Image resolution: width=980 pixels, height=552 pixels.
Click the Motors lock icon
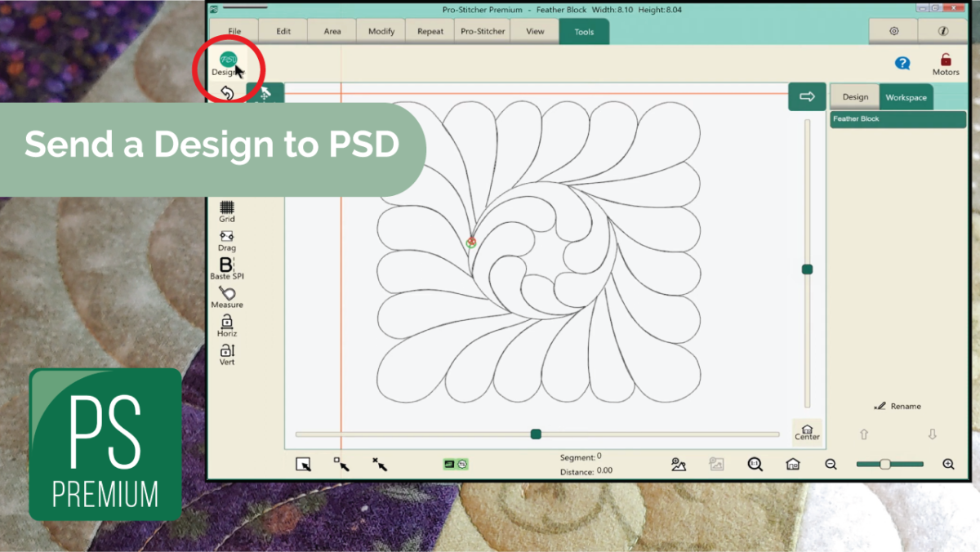coord(945,61)
